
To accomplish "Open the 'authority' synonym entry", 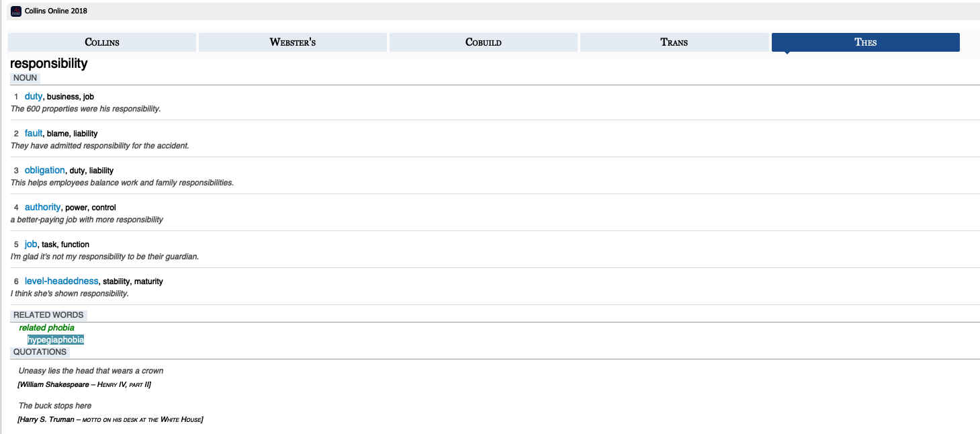I will click(42, 207).
